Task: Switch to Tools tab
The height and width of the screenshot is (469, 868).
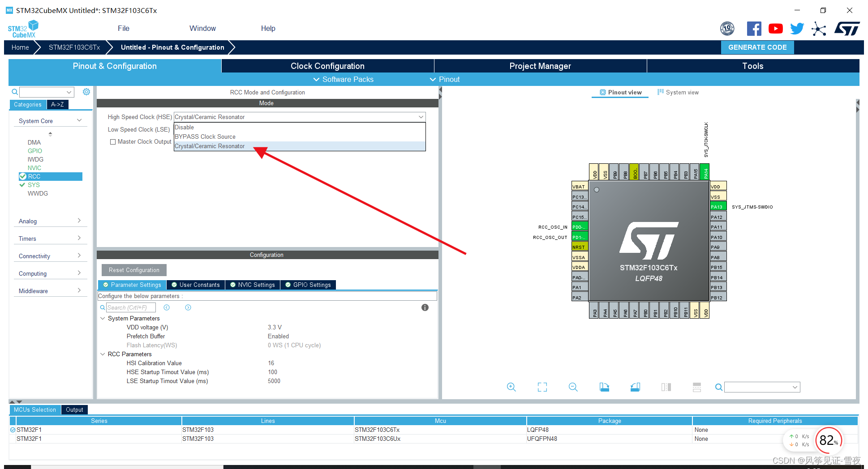Action: click(753, 66)
